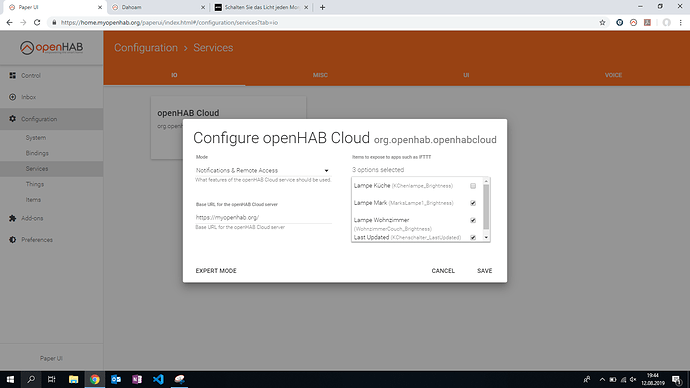Click the Preferences icon in sidebar

coord(12,240)
